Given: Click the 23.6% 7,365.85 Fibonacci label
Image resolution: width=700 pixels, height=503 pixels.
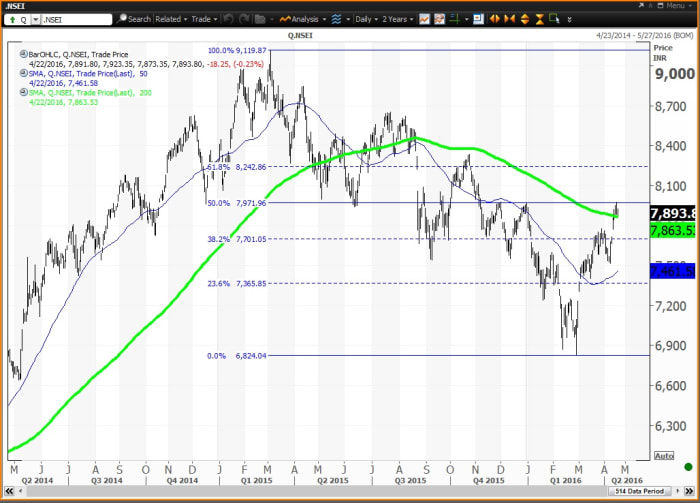Looking at the screenshot, I should (237, 283).
